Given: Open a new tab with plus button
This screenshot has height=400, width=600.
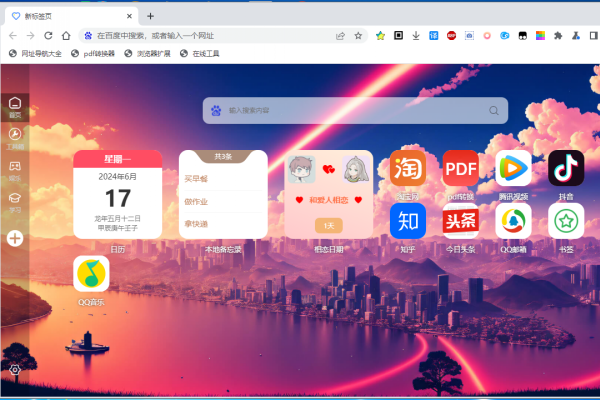Looking at the screenshot, I should coord(150,16).
